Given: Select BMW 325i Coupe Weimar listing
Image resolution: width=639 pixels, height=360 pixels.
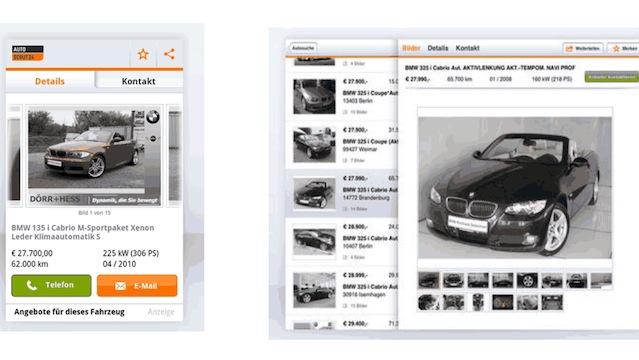Looking at the screenshot, I should (342, 145).
